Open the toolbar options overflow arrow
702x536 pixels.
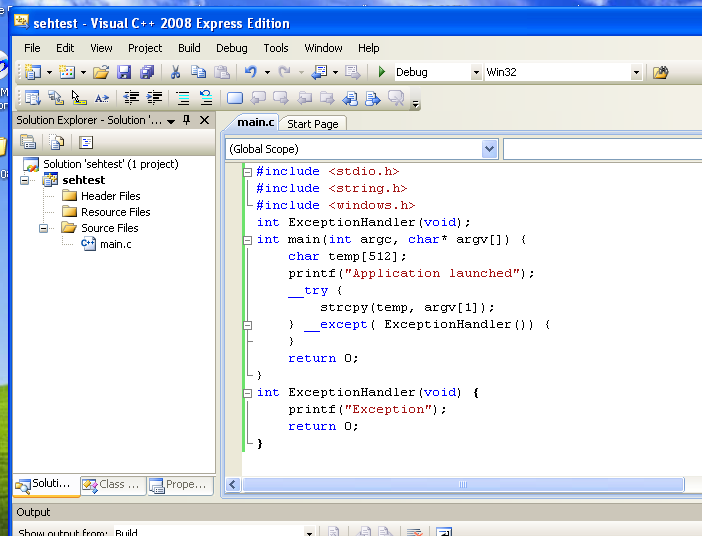point(415,104)
